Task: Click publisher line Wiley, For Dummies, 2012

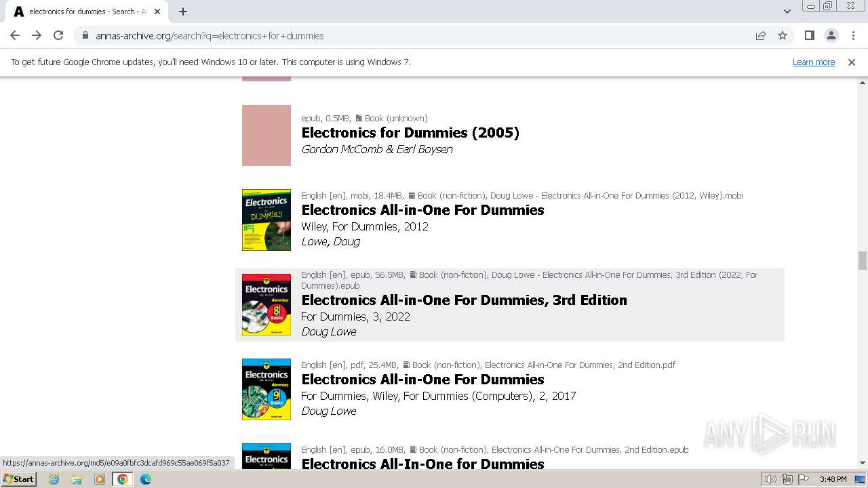Action: [365, 226]
